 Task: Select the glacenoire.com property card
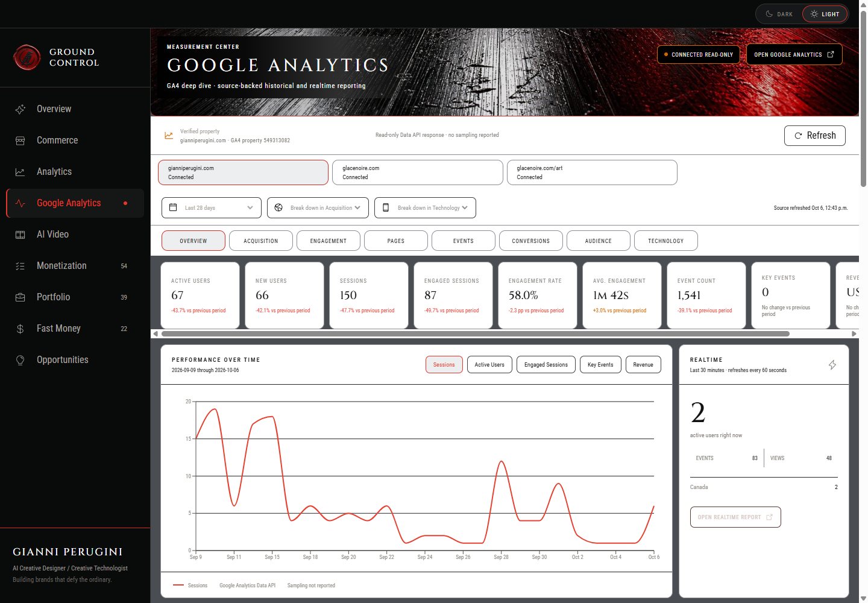point(418,172)
